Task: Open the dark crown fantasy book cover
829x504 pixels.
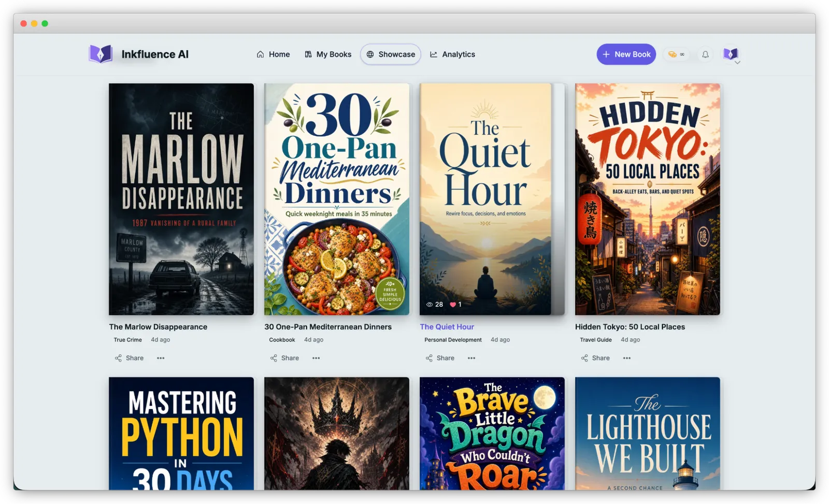Action: point(337,434)
